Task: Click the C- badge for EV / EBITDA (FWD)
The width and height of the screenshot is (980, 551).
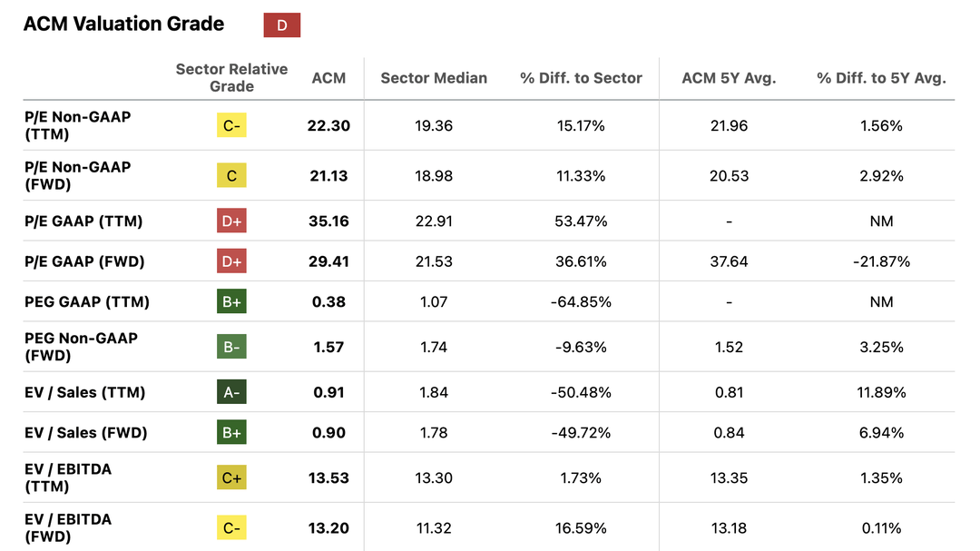Action: coord(231,528)
